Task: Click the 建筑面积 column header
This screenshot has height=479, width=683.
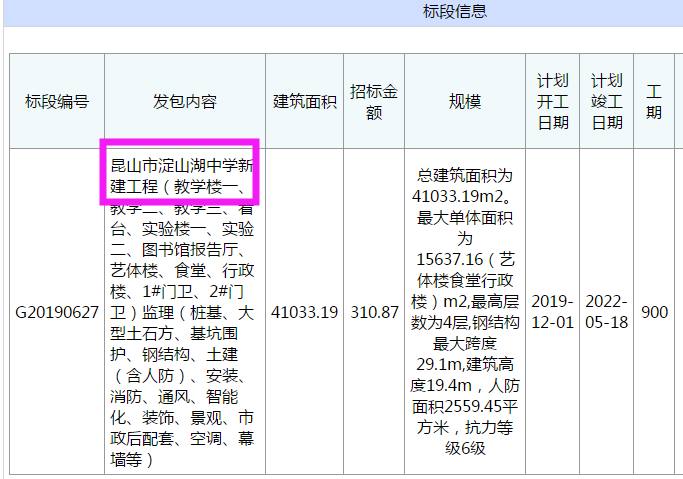Action: click(304, 101)
